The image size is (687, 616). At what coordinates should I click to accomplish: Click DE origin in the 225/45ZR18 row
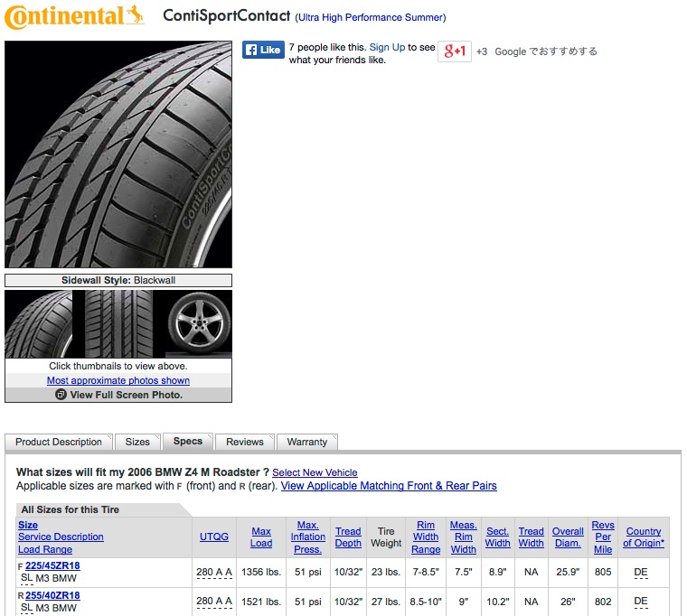641,573
